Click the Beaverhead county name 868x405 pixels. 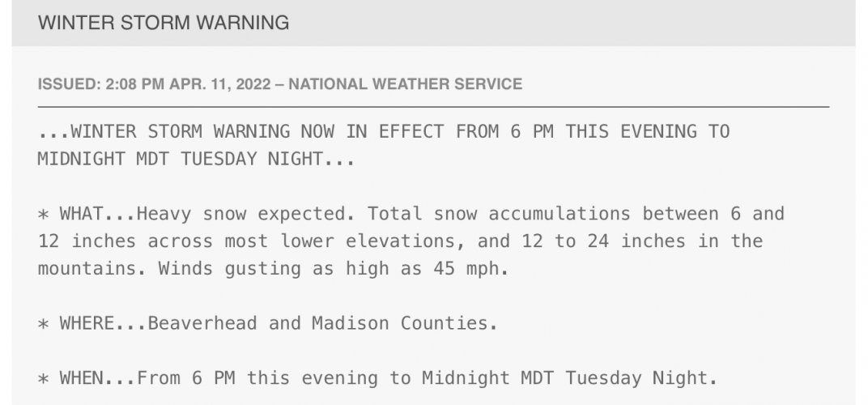point(202,323)
